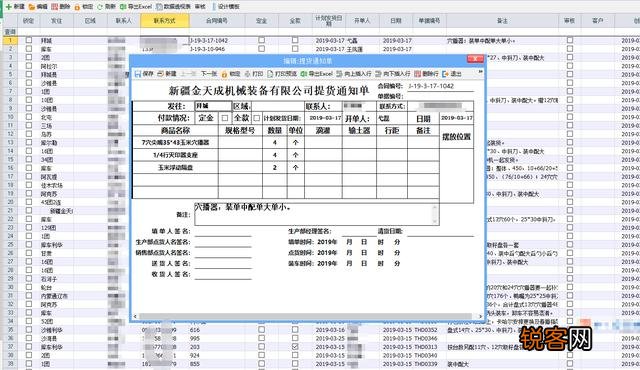Screen dimensions: 640x370
Task: Click the 区域 input field in the form
Action: coord(277,106)
